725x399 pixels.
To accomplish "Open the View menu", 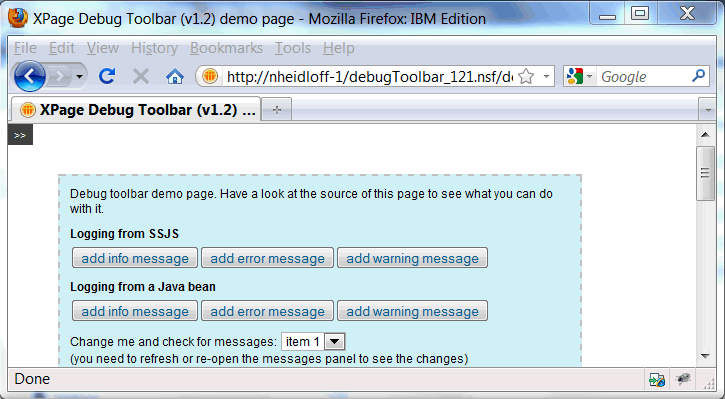I will click(103, 48).
